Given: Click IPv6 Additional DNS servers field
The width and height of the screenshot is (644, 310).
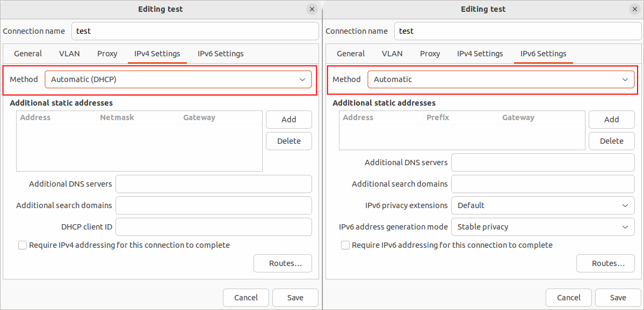Looking at the screenshot, I should pyautogui.click(x=542, y=163).
